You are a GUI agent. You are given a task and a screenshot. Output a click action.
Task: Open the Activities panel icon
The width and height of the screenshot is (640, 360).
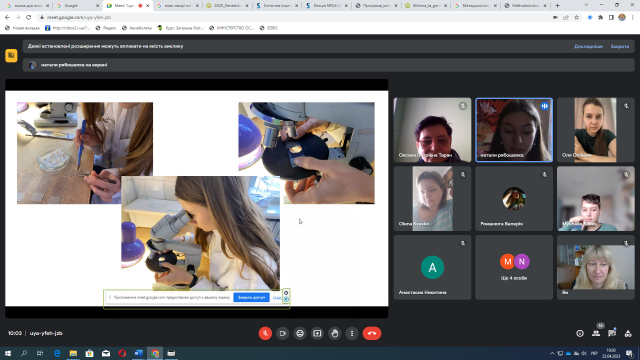click(628, 333)
